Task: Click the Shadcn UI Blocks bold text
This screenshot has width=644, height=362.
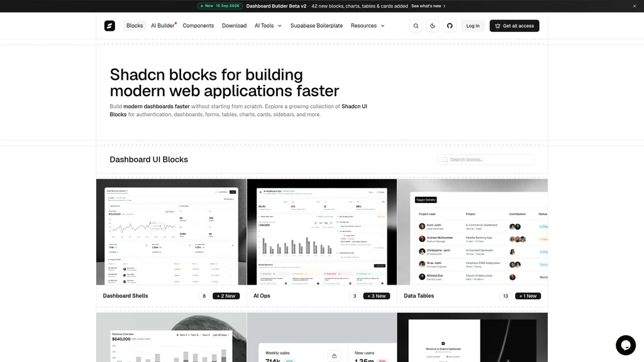Action: (355, 106)
